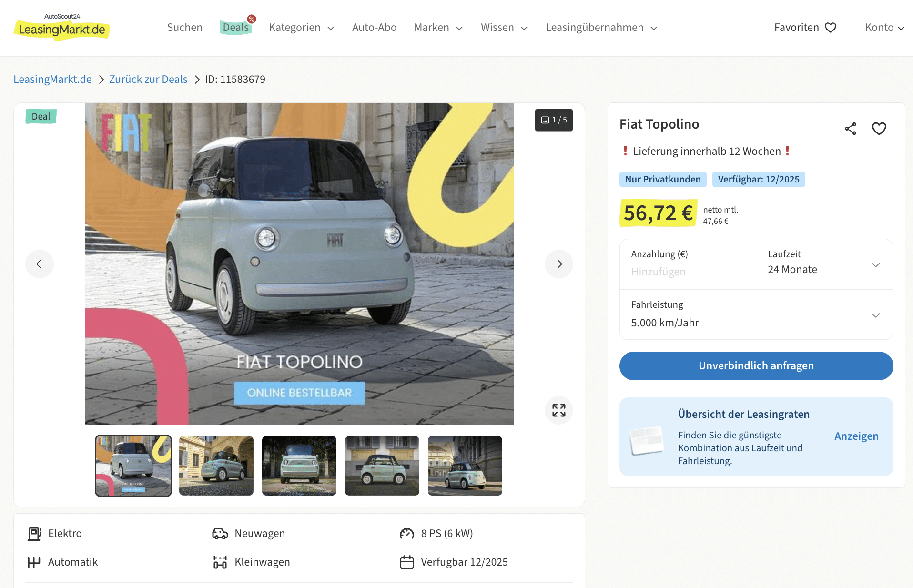Click the Verfügbar calendar icon
913x588 pixels.
pos(407,562)
